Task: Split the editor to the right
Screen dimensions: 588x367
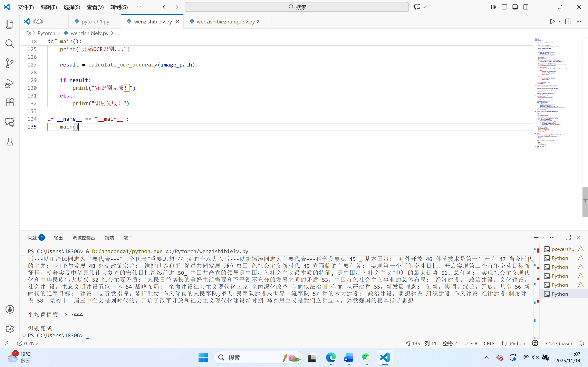Action: [568, 22]
